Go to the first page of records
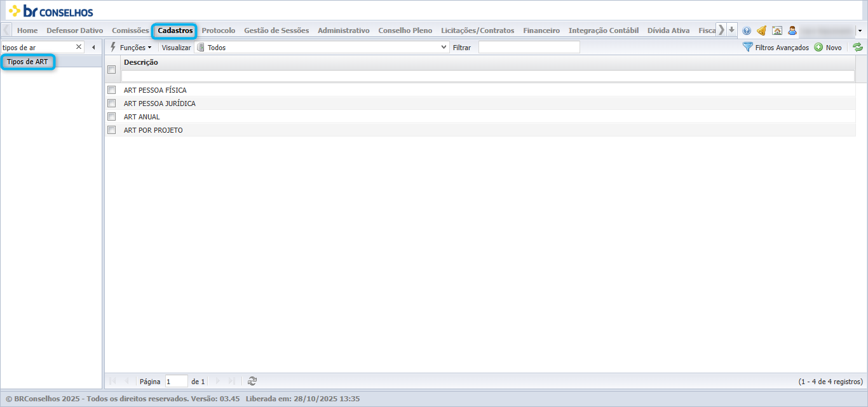 coord(112,381)
